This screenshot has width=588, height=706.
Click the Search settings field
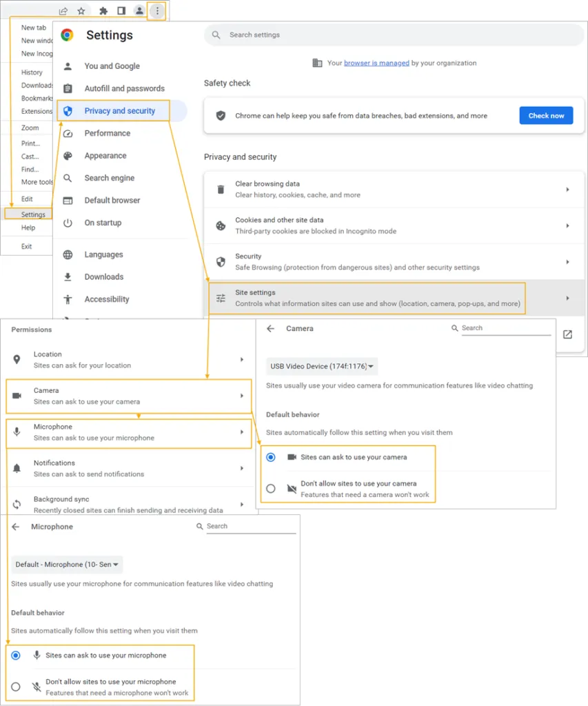point(394,34)
